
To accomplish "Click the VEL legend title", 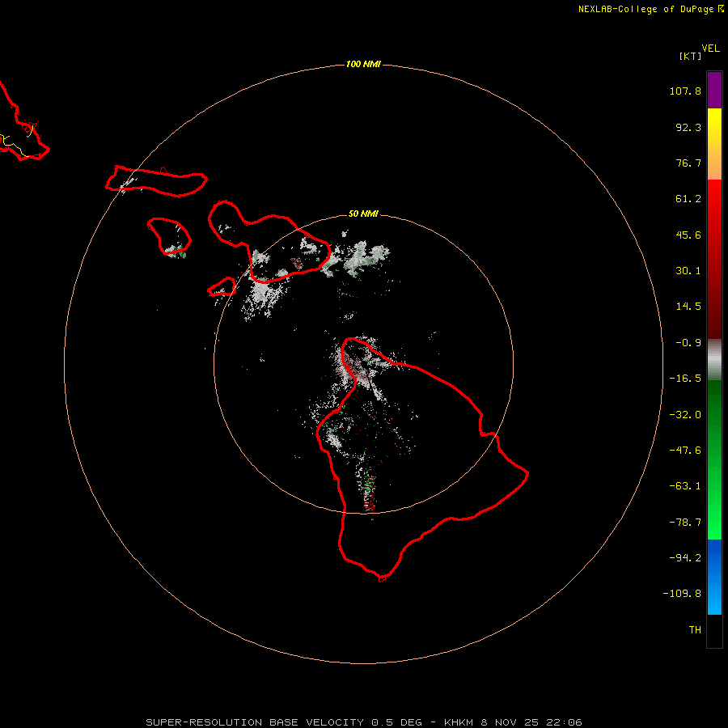I will [x=710, y=48].
